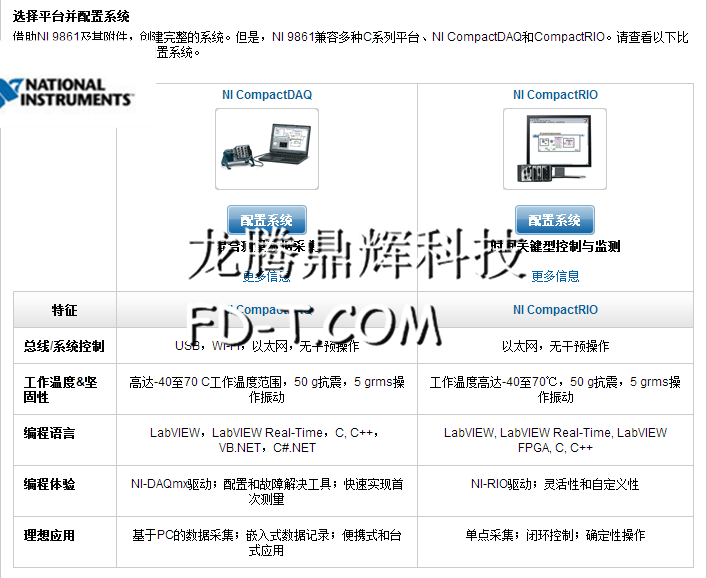Screen dimensions: 707x578
Task: Click the 基于PC的数据采集 application cell
Action: pyautogui.click(x=267, y=542)
